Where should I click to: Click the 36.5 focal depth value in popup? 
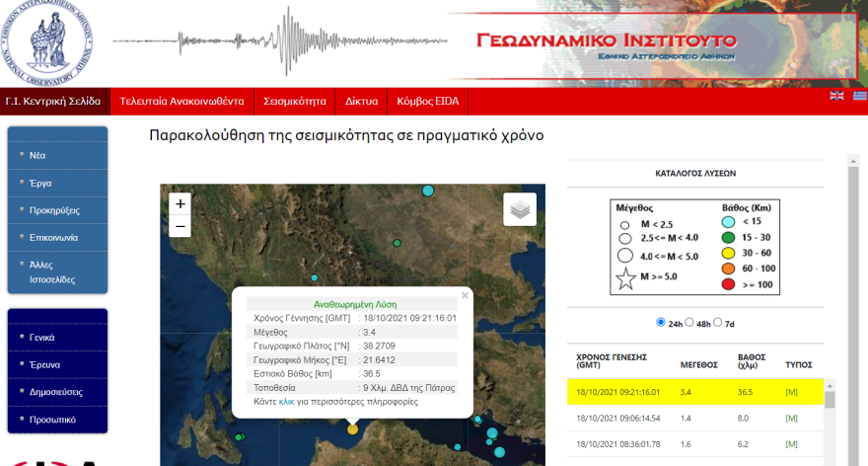372,374
